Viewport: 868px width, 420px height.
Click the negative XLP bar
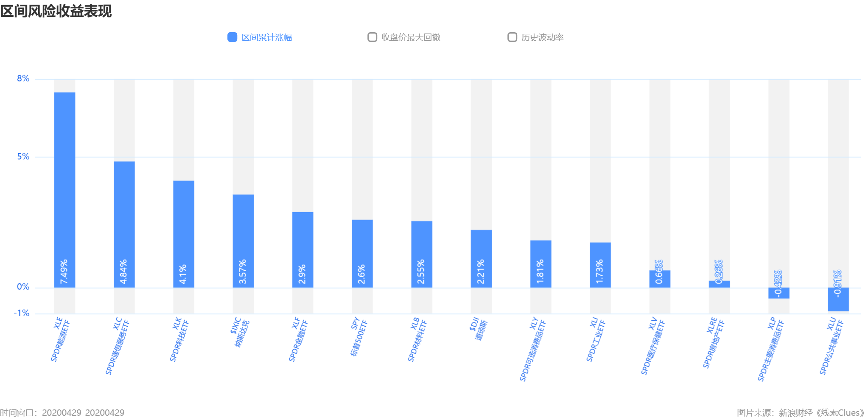(778, 293)
